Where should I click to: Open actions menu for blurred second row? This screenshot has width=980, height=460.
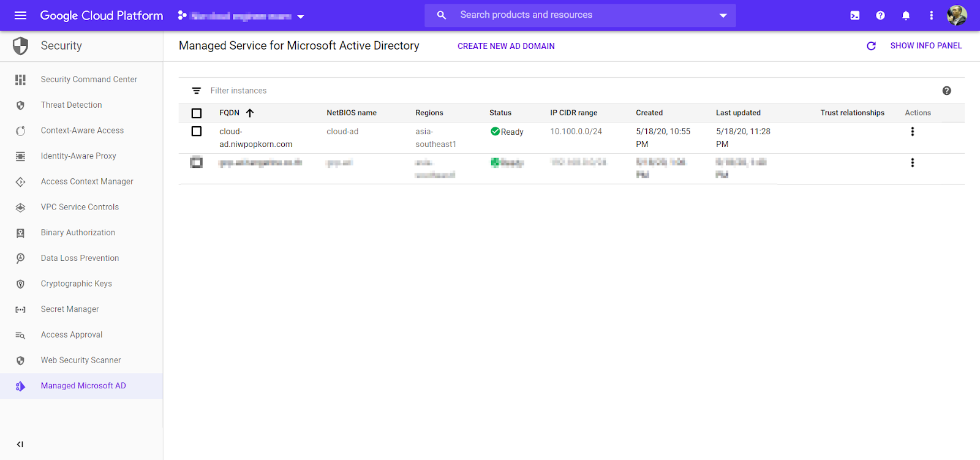coord(912,162)
